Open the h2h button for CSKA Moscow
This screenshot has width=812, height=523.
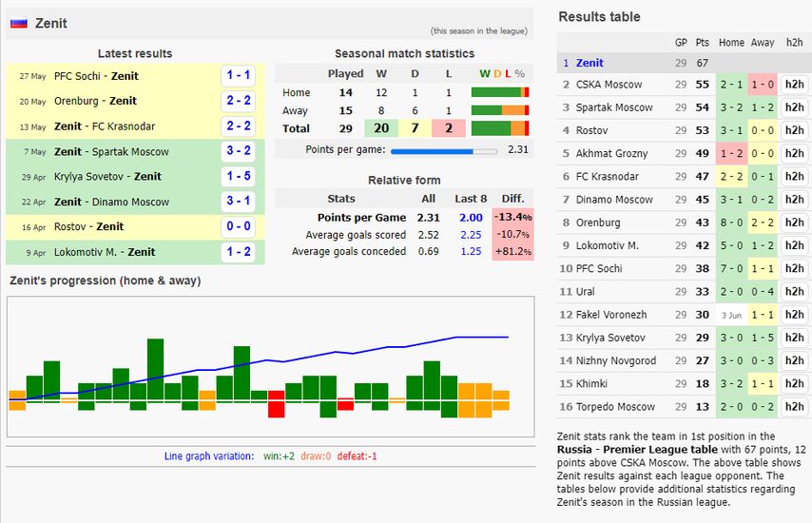coord(794,85)
